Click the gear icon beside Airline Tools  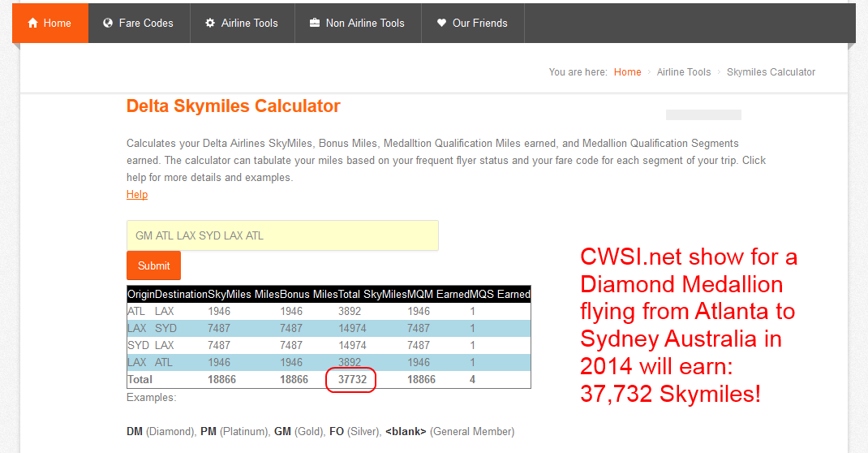pyautogui.click(x=210, y=23)
